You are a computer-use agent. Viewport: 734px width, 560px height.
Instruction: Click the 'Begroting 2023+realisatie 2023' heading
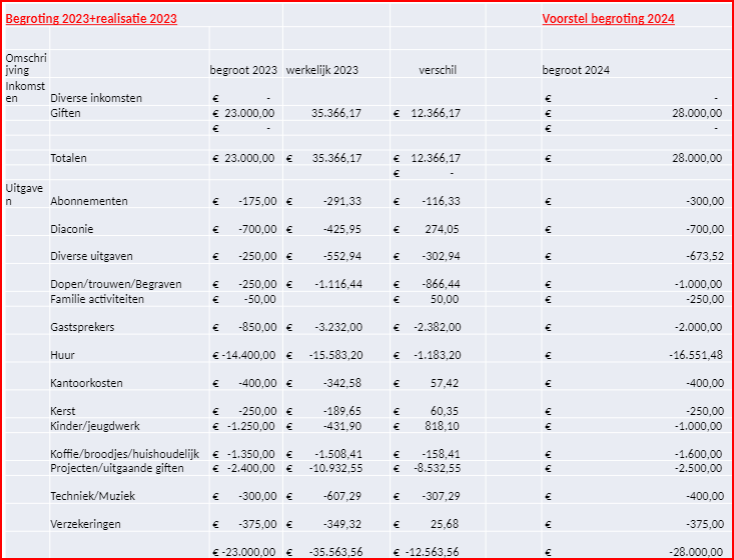tap(92, 19)
